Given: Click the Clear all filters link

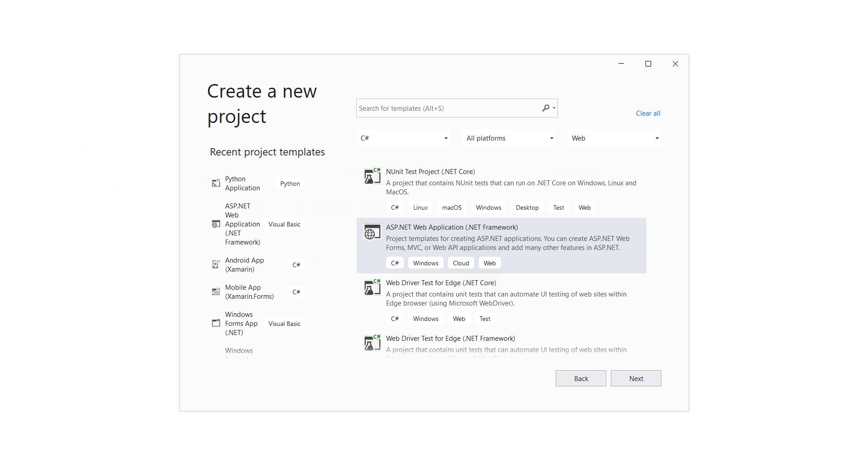Looking at the screenshot, I should tap(648, 113).
